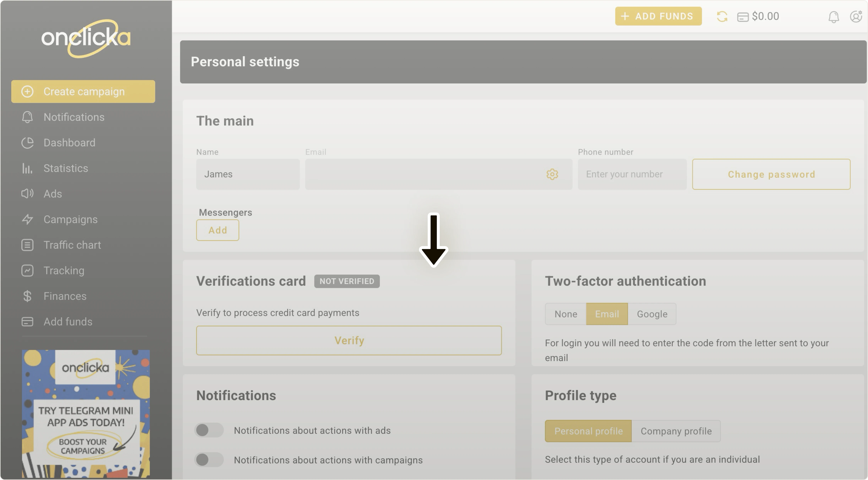This screenshot has height=480, width=868.
Task: Open Notifications from the sidebar bell icon
Action: pyautogui.click(x=27, y=117)
